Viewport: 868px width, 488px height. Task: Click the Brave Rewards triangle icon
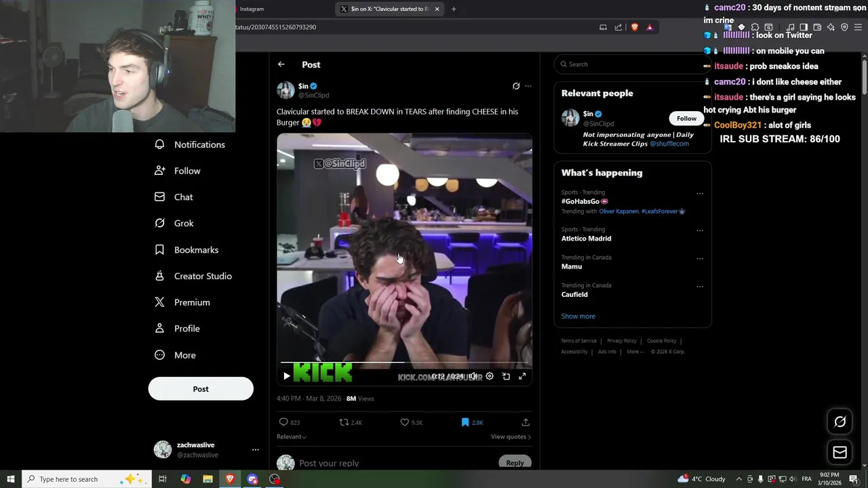[650, 27]
